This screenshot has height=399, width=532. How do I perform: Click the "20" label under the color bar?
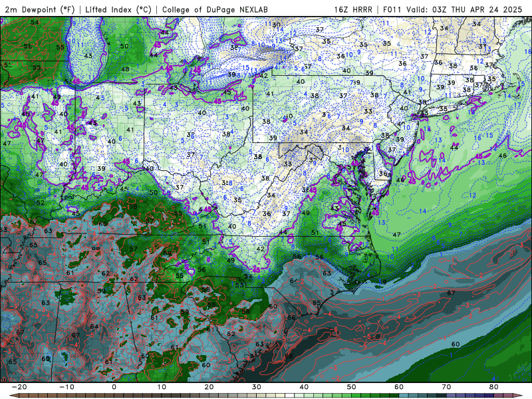209,387
